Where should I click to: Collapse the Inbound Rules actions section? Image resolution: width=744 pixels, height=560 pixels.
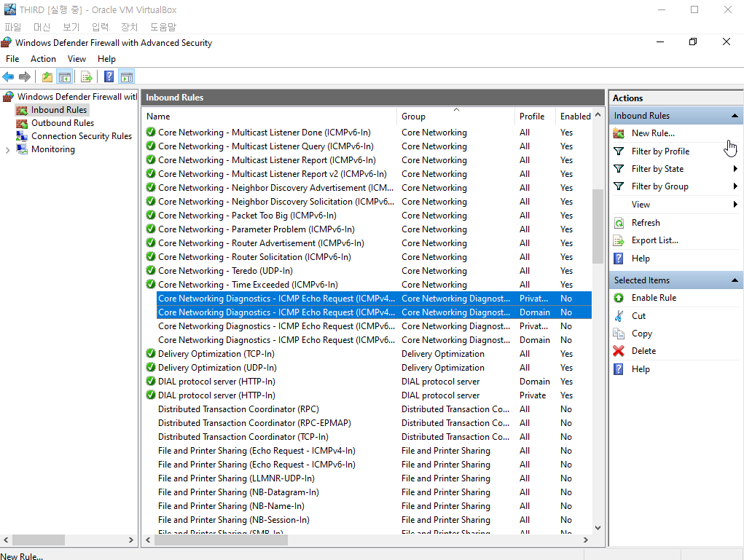click(735, 116)
